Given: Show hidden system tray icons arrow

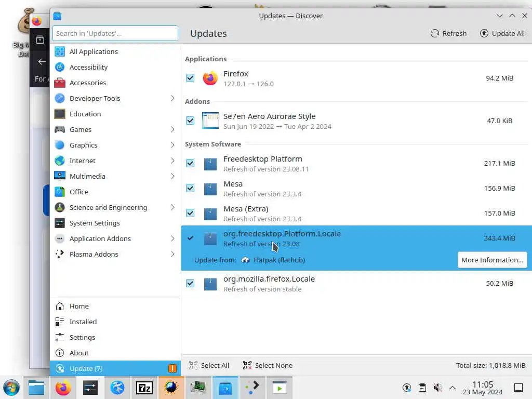Looking at the screenshot, I should [x=453, y=388].
